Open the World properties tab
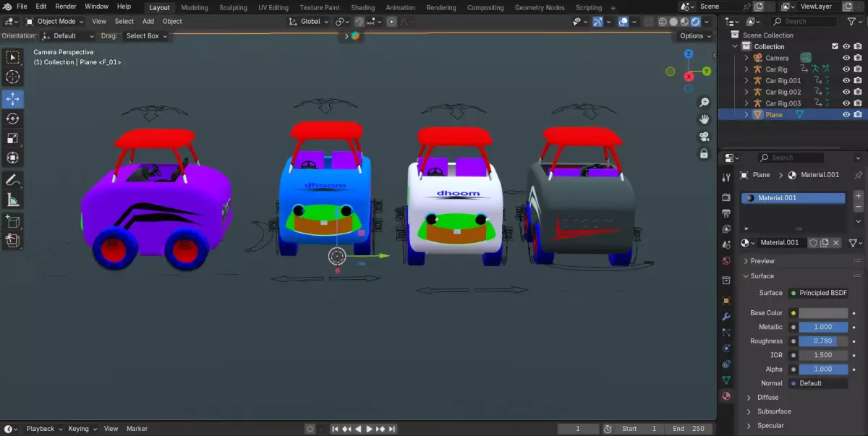 pos(726,261)
